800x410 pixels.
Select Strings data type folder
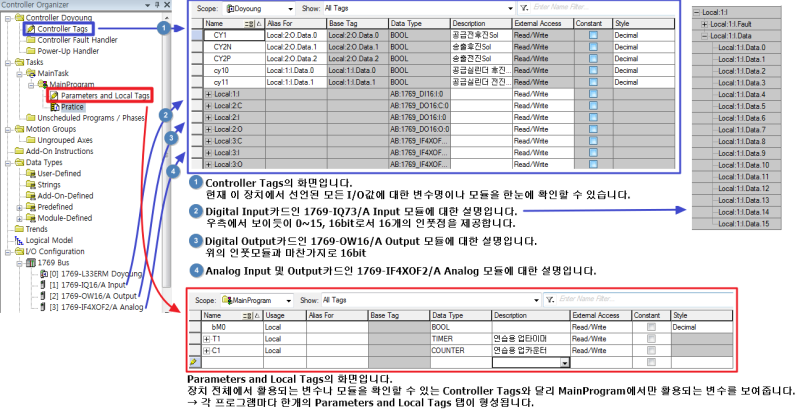49,185
